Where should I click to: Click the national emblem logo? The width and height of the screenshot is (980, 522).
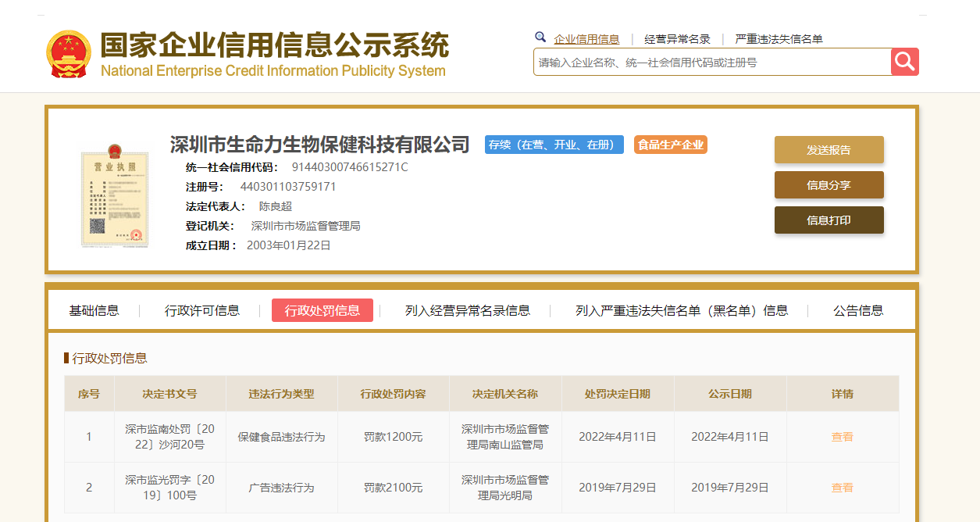pyautogui.click(x=69, y=54)
